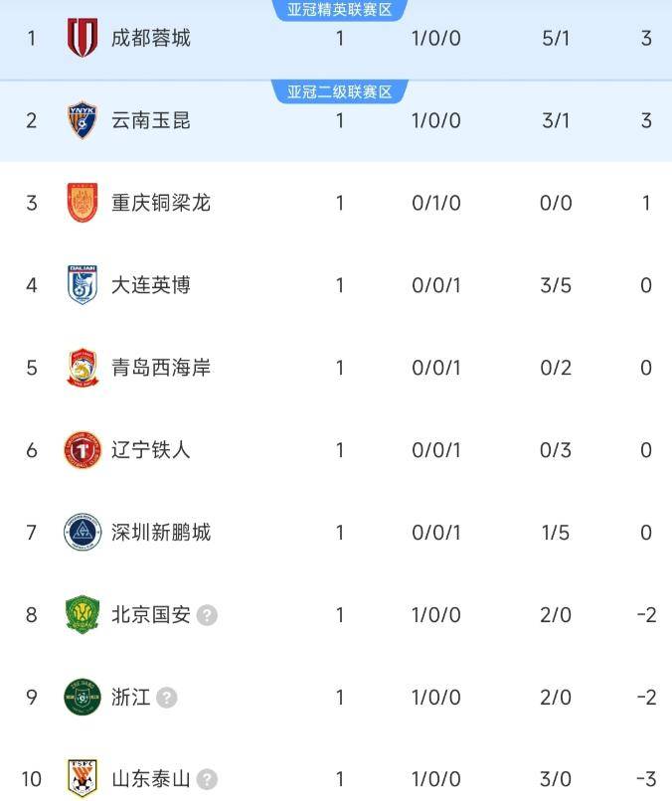Viewport: 672px width, 801px height.
Task: Click the Qingdao West Coast (青岛西海岸) club logo
Action: coord(83,368)
